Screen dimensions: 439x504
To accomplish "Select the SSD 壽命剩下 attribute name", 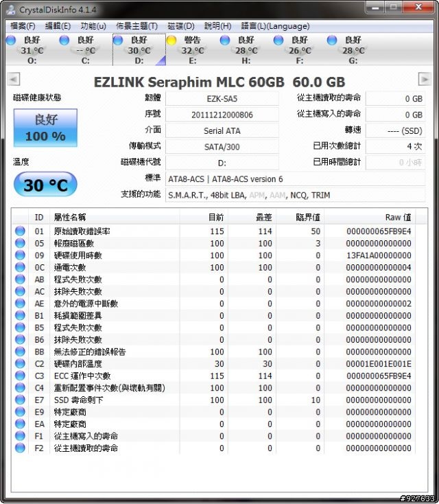I will (x=79, y=400).
